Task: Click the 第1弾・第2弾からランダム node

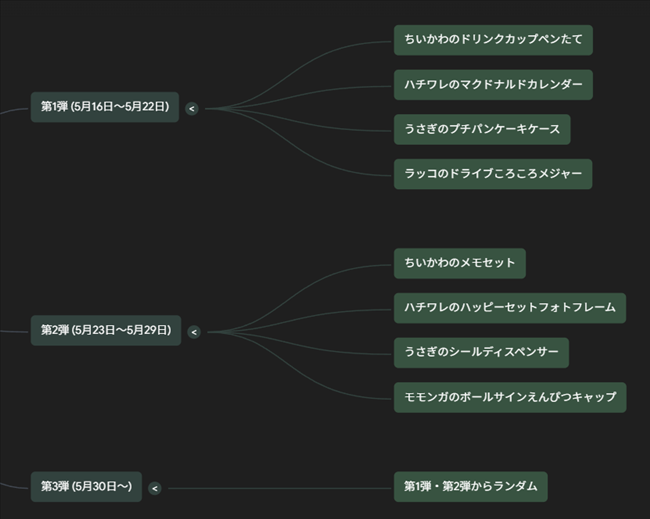Action: 471,487
